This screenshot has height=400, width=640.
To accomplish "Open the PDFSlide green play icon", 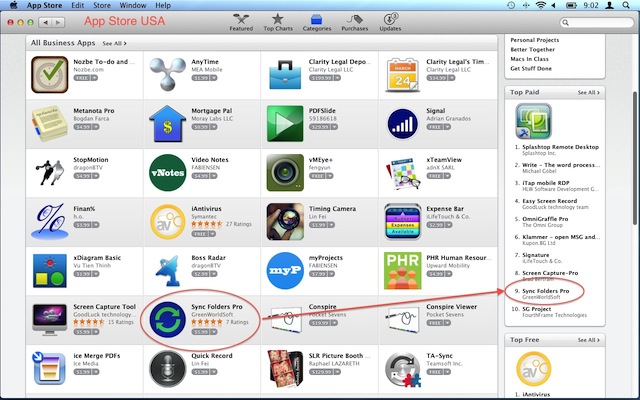I will point(285,124).
